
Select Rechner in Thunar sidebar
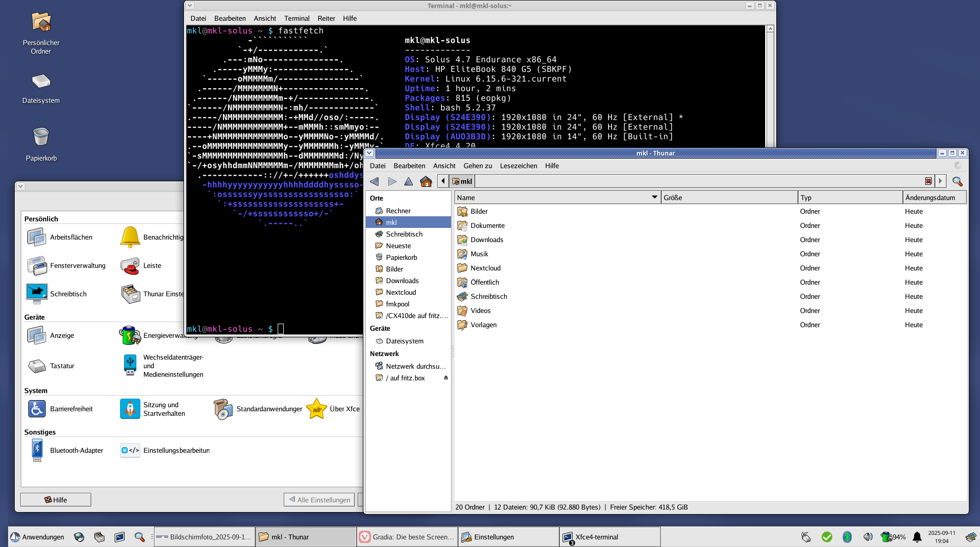408,211
